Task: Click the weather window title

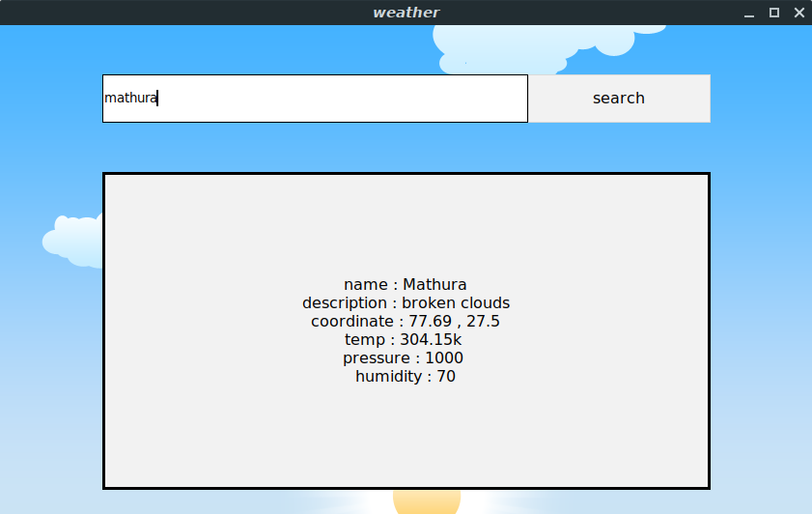Action: coord(406,13)
